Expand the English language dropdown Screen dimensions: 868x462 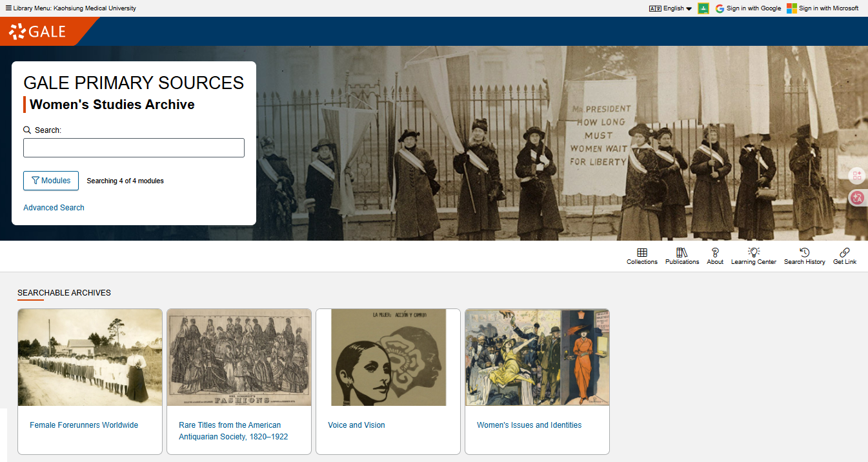pyautogui.click(x=678, y=8)
